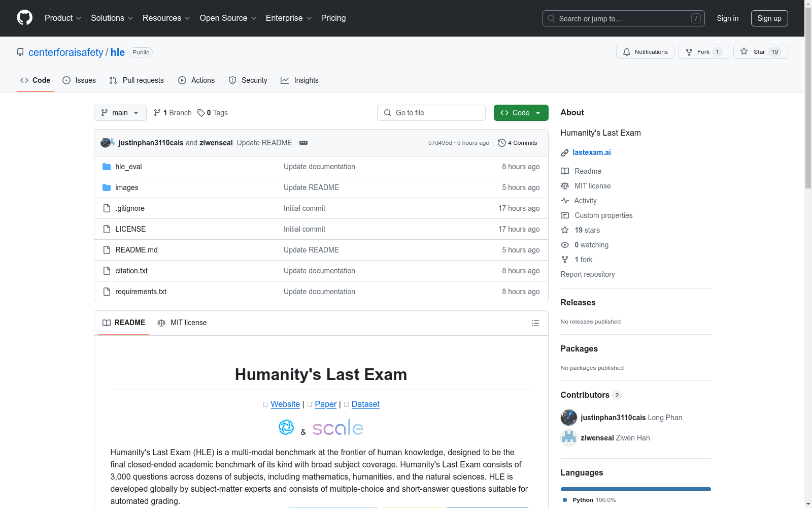Switch to the Pull requests tab

click(137, 80)
